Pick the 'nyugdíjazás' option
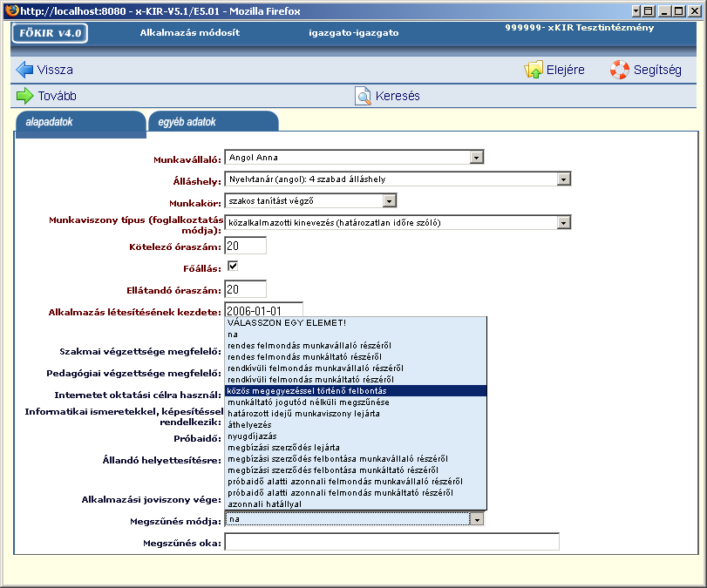Screen dimensions: 707x588 click(x=356, y=436)
